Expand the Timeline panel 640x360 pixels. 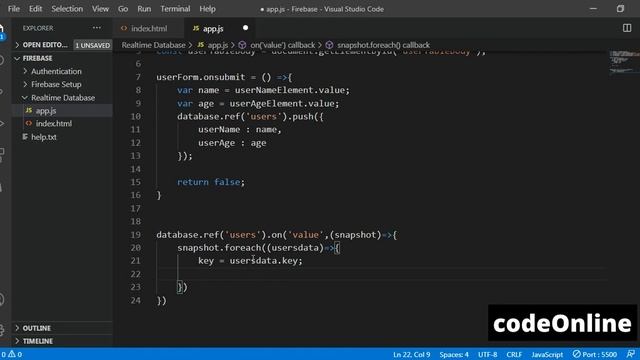pos(38,341)
